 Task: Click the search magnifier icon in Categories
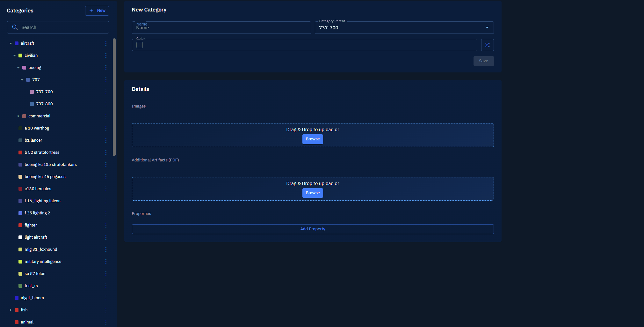(x=15, y=27)
